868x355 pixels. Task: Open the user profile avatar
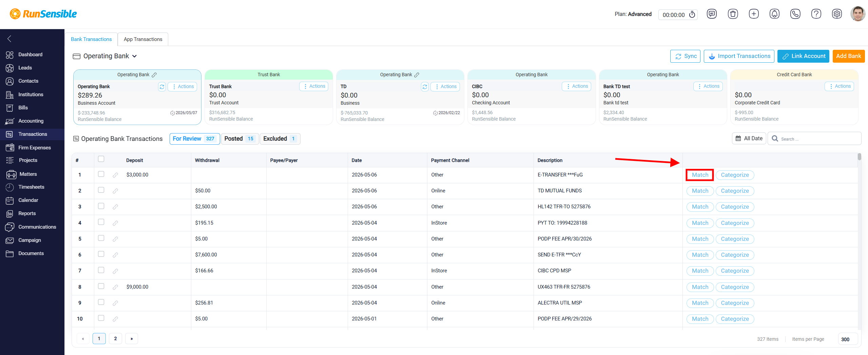pyautogui.click(x=857, y=14)
